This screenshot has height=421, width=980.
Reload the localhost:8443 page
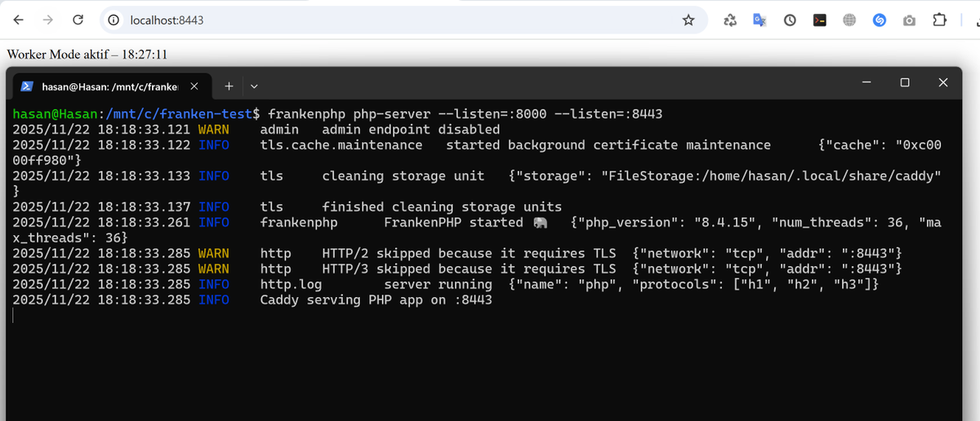pos(78,20)
